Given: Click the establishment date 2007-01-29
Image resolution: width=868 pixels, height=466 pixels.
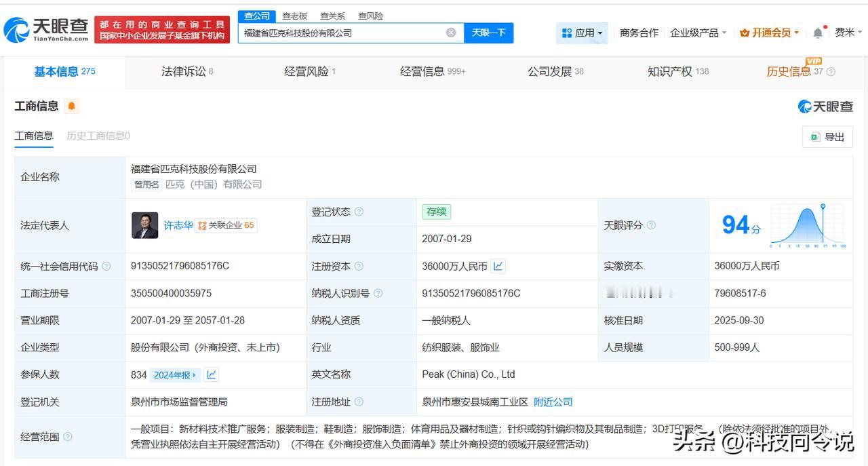Looking at the screenshot, I should [x=446, y=239].
